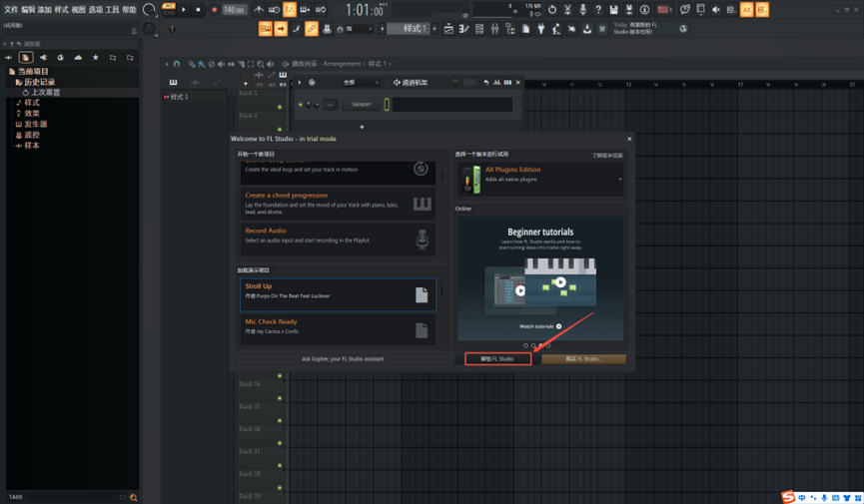The height and width of the screenshot is (504, 864).
Task: Click the save project floppy icon
Action: [x=613, y=10]
